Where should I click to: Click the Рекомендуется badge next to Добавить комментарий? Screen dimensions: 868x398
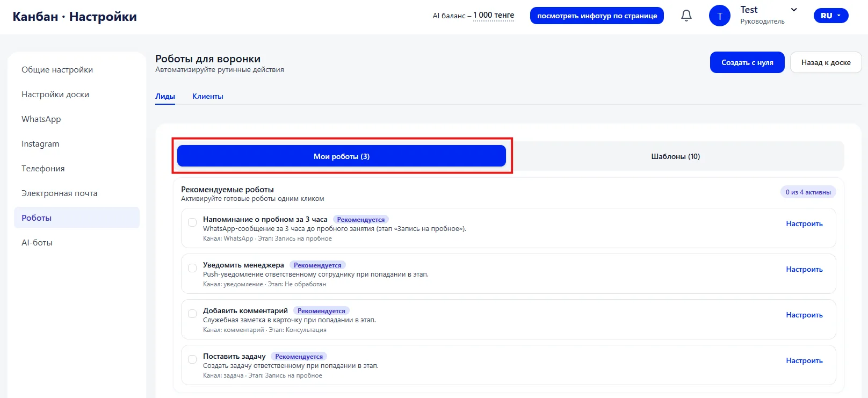321,311
